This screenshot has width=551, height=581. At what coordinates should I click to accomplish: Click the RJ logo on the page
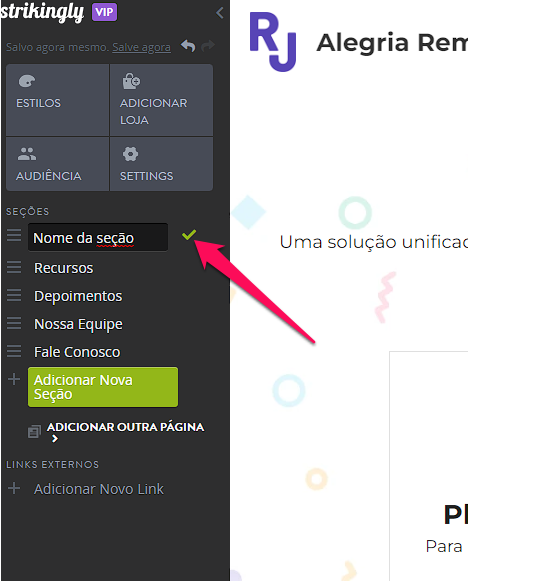[x=273, y=41]
